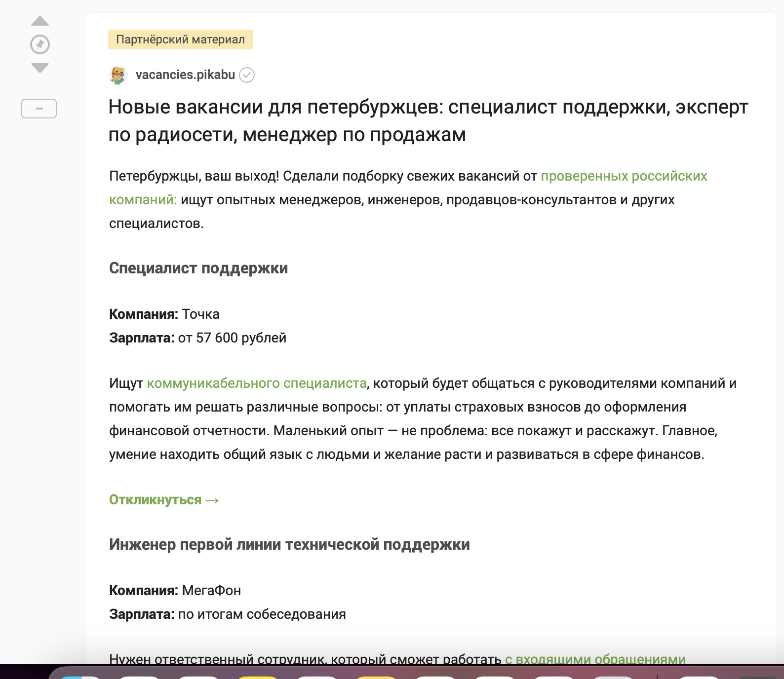The image size is (784, 679).
Task: Collapse the post using the minus button
Action: [x=39, y=109]
